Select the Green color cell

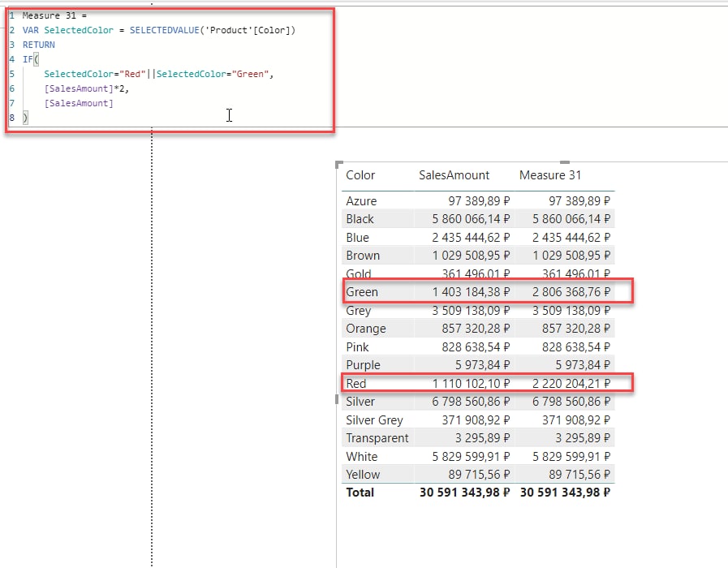[362, 292]
